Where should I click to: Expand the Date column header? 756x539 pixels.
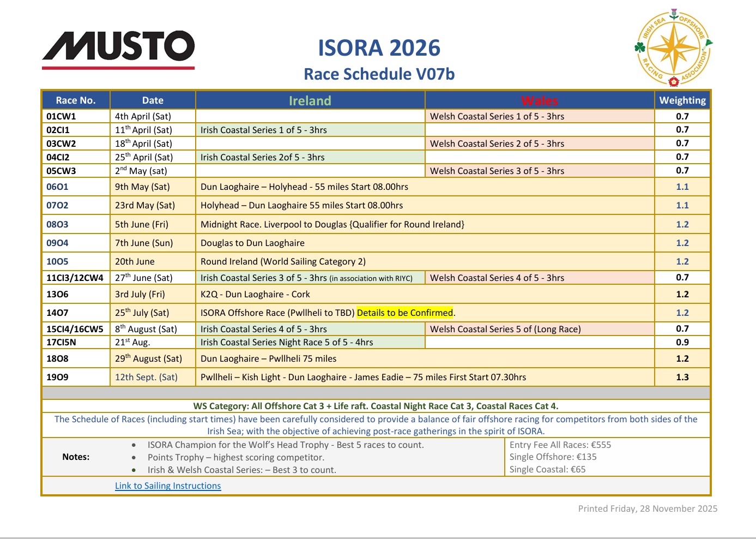point(153,100)
